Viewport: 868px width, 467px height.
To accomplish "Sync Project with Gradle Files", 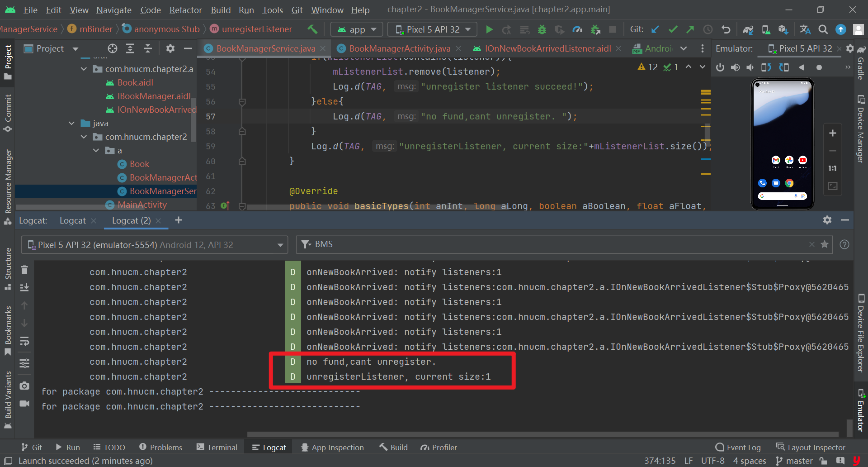I will (x=748, y=29).
